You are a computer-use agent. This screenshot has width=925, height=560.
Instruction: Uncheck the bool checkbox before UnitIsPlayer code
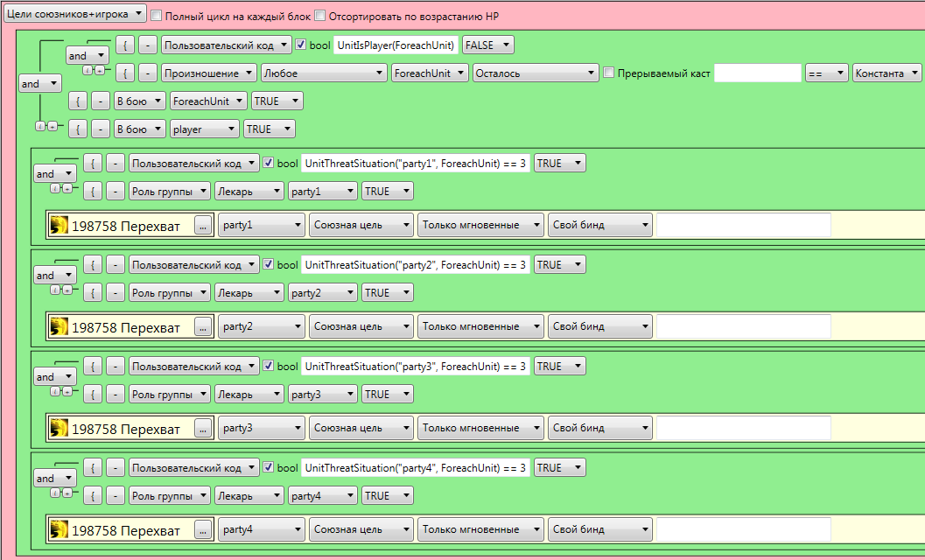pos(301,45)
